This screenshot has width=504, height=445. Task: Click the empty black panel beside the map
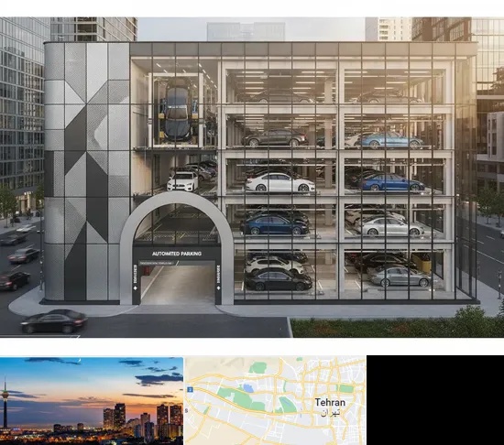pos(435,400)
